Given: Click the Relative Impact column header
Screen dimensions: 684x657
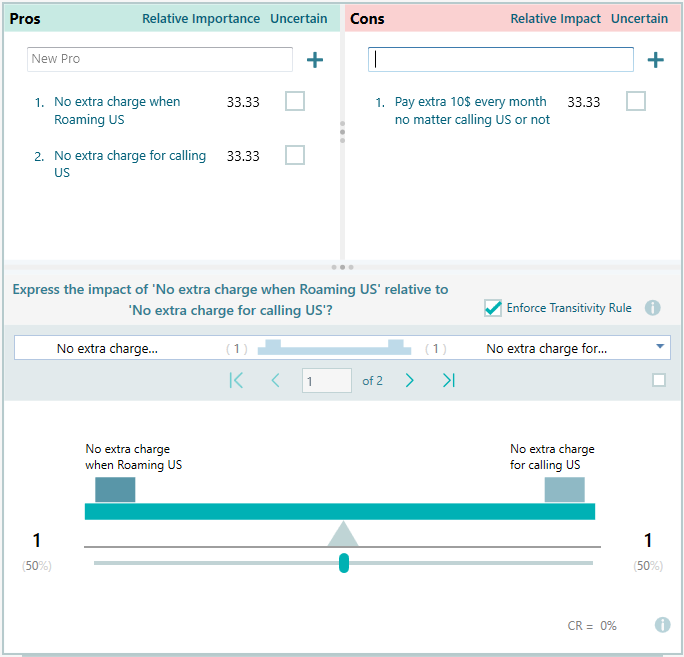Looking at the screenshot, I should click(555, 19).
